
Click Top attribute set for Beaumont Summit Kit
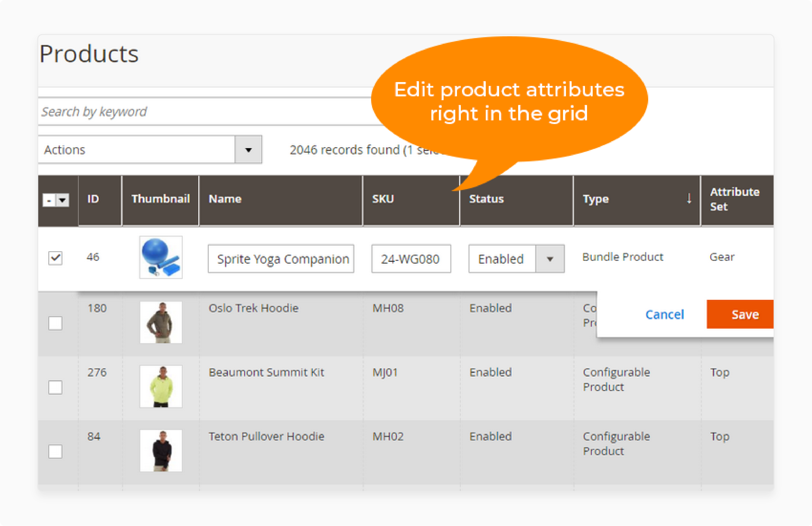[x=720, y=373]
